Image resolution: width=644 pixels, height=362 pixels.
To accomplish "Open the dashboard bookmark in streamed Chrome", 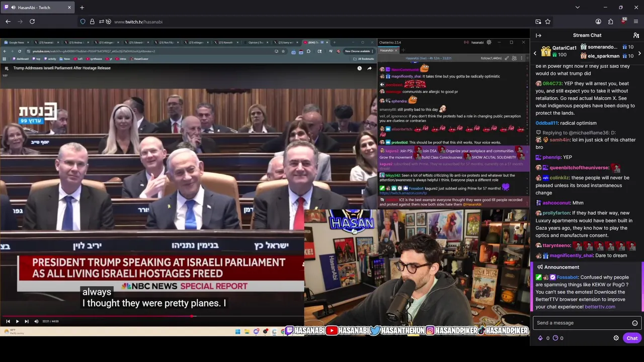I will point(21,59).
